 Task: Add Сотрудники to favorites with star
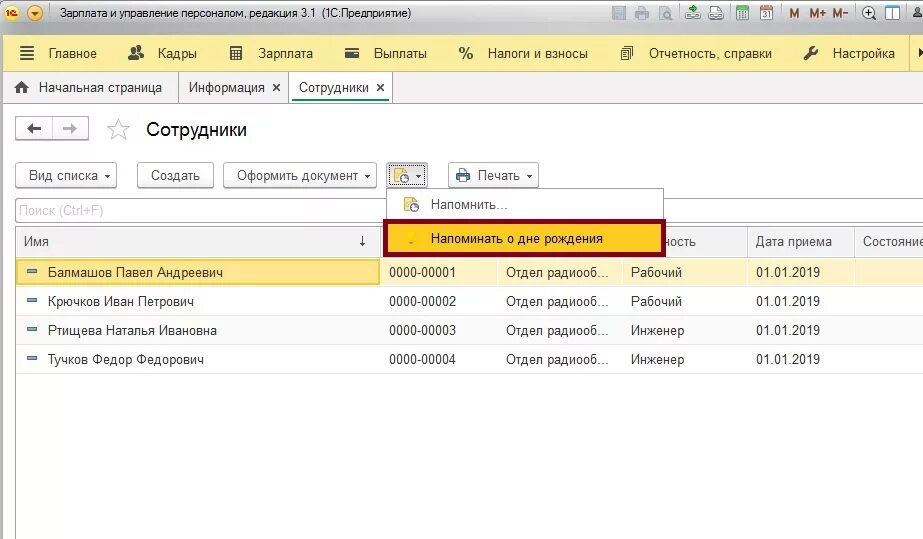(118, 129)
